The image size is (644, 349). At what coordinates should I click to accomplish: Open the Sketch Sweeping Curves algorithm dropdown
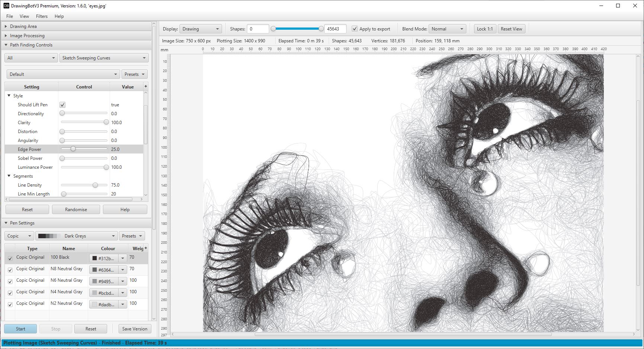click(104, 58)
